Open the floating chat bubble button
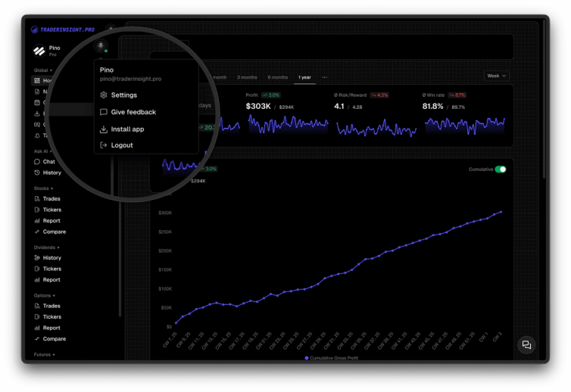 click(526, 344)
